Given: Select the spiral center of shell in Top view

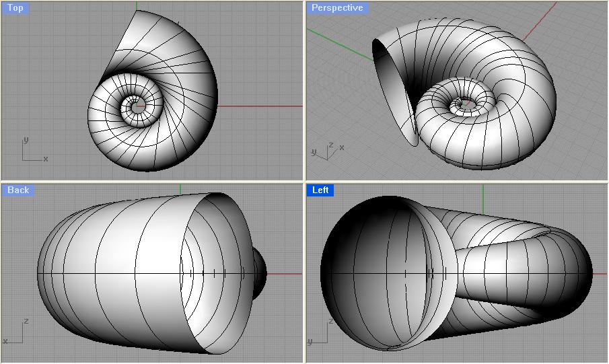Looking at the screenshot, I should point(135,105).
